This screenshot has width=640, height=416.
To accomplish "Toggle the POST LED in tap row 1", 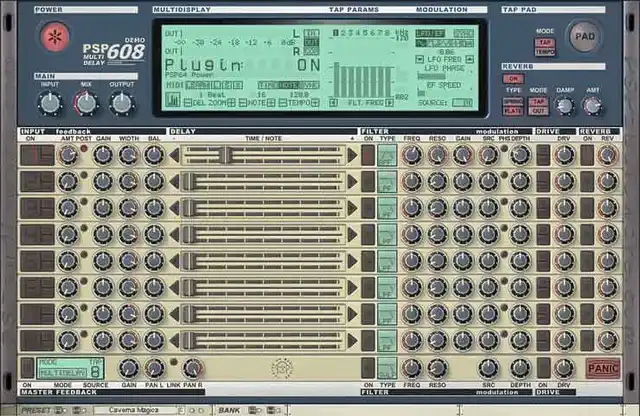I will pyautogui.click(x=84, y=149).
